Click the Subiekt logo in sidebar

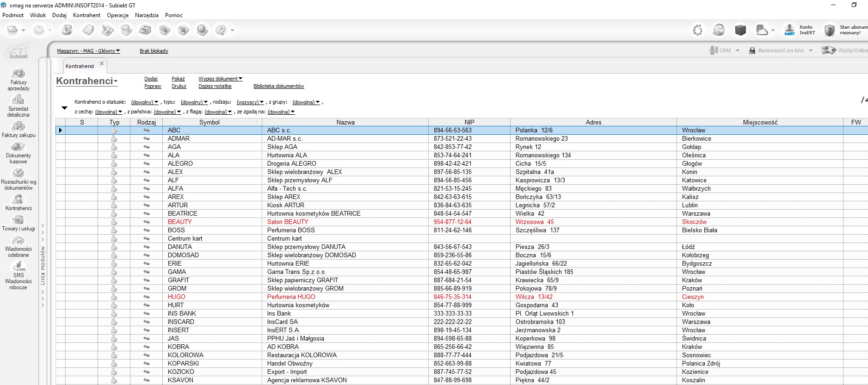tap(18, 50)
